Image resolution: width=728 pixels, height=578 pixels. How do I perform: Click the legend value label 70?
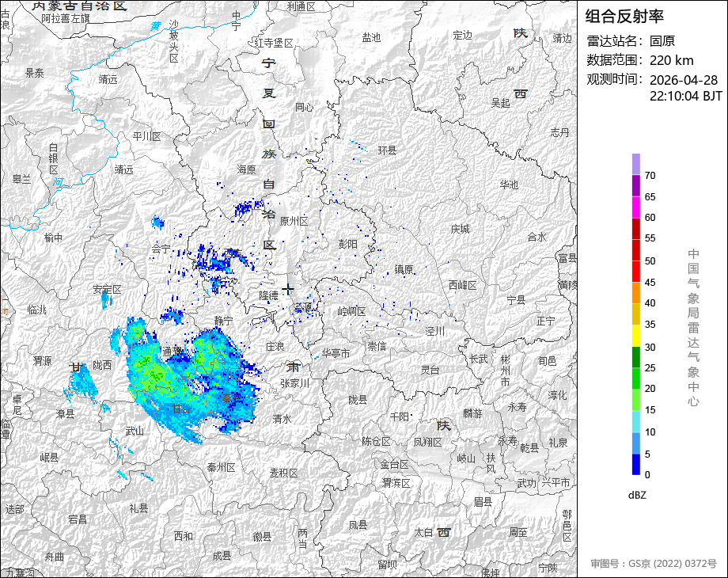650,176
